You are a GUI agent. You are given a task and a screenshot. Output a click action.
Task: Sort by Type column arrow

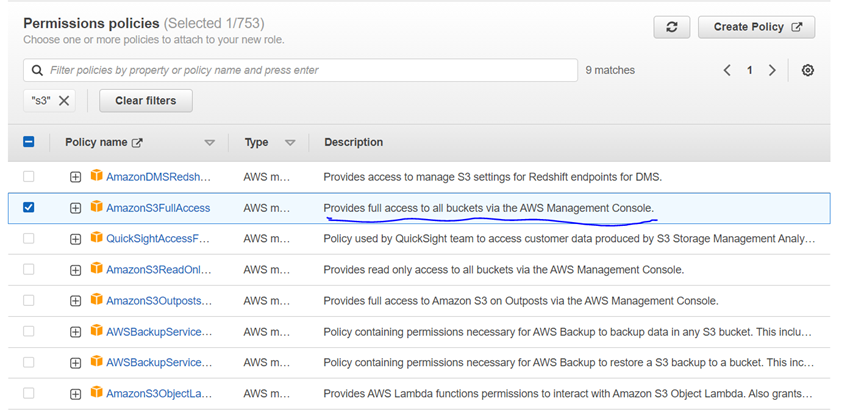click(x=290, y=143)
